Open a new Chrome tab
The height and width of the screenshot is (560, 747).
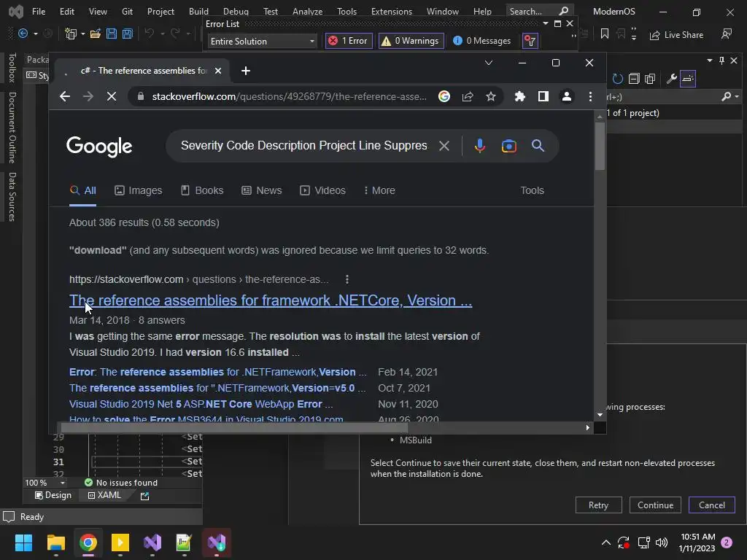coord(245,71)
